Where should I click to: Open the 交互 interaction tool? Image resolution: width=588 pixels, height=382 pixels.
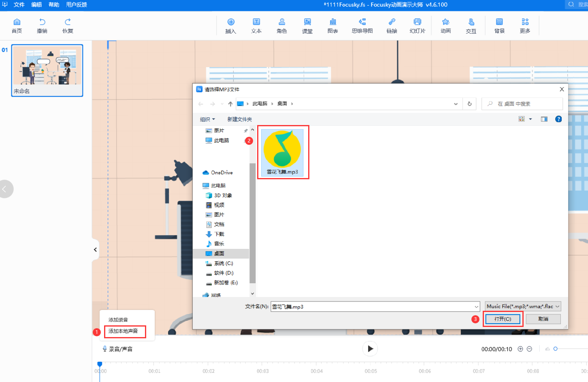(x=471, y=26)
